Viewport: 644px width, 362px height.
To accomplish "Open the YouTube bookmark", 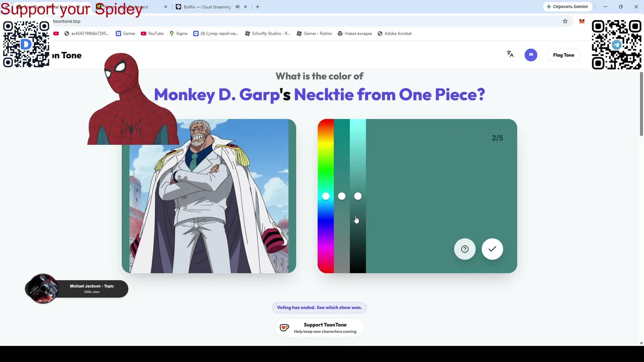I will (152, 34).
